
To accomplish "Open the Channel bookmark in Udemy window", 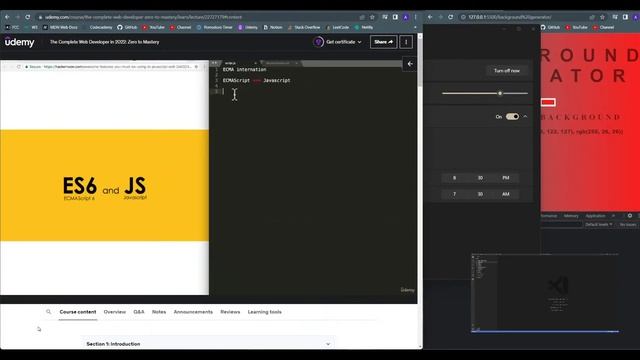I will 180,27.
